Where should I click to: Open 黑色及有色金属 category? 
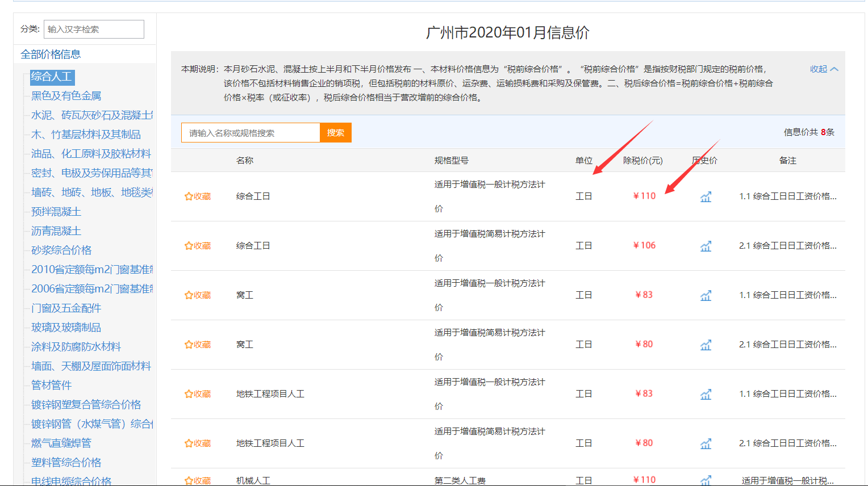tap(66, 96)
